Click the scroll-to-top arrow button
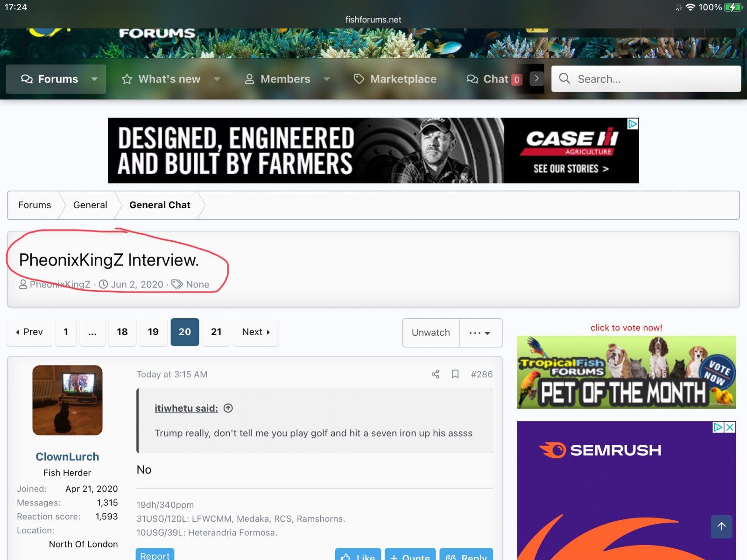 pos(721,526)
